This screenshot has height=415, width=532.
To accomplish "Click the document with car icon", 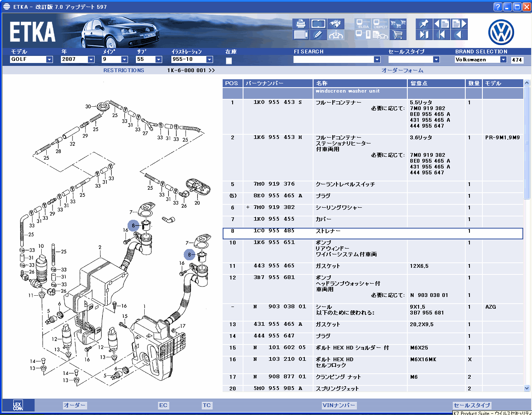I will pos(380,35).
